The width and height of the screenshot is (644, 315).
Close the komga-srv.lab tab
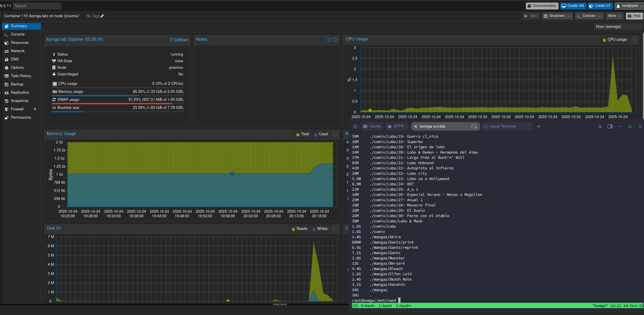[x=415, y=126]
